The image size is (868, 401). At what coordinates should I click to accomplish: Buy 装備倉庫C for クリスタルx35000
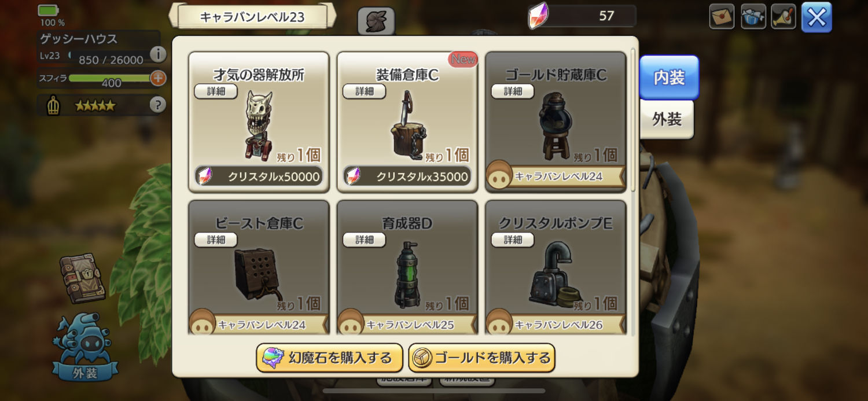[407, 176]
